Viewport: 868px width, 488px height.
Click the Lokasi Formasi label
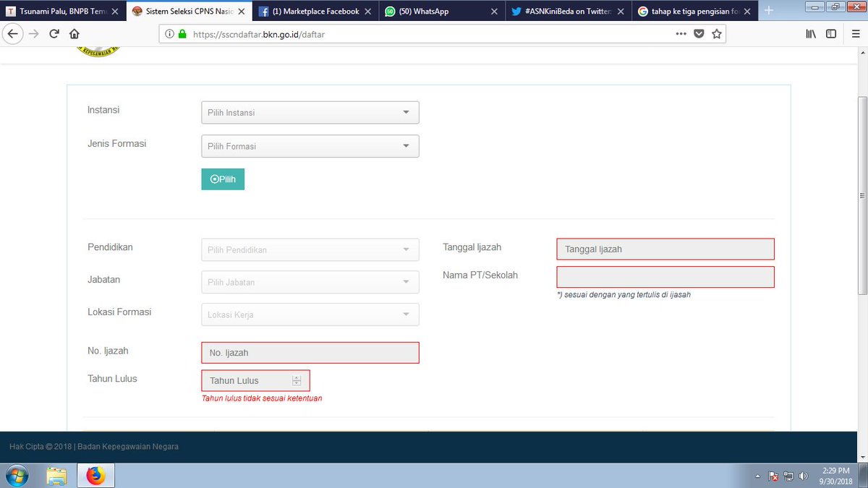(119, 312)
